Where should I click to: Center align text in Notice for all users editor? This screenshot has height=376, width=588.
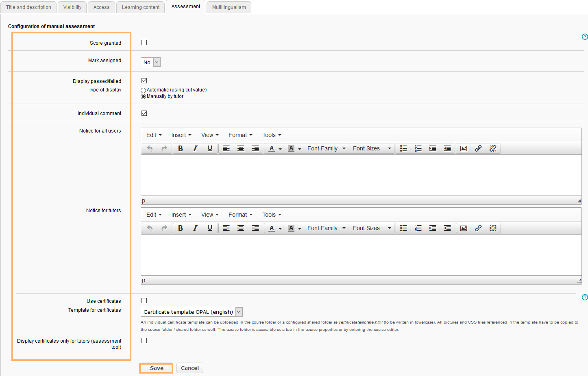pos(241,149)
